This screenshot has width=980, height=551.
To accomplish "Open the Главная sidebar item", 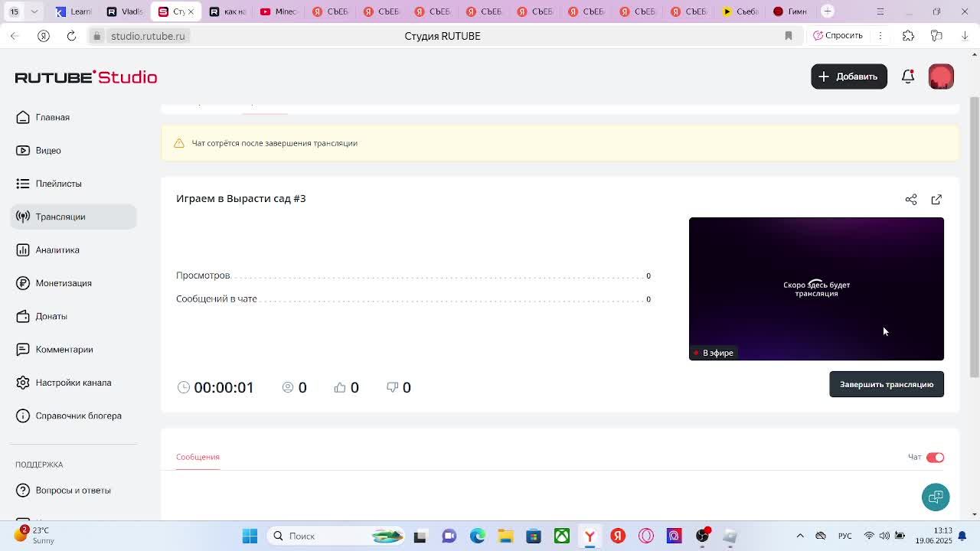I will click(73, 117).
